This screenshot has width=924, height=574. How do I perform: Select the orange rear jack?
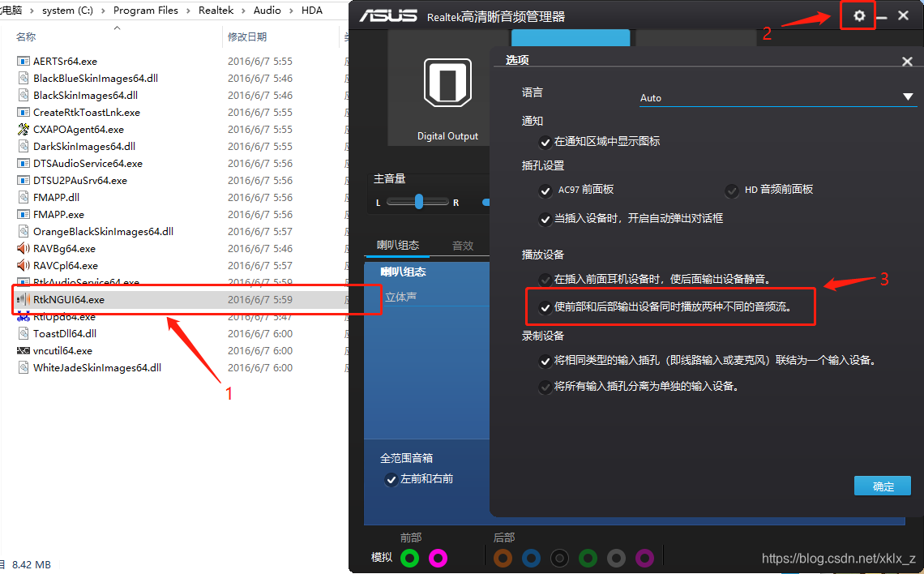point(503,558)
